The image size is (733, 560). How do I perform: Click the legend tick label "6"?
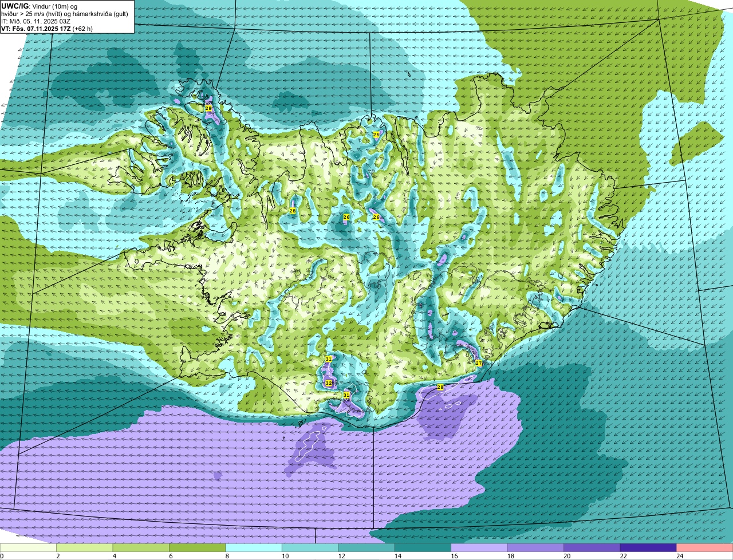click(x=170, y=556)
